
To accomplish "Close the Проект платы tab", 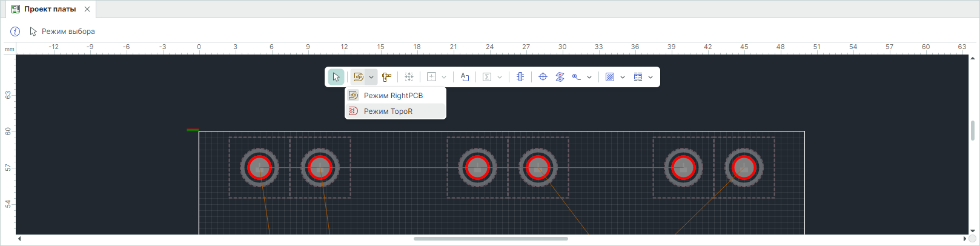I will [87, 9].
